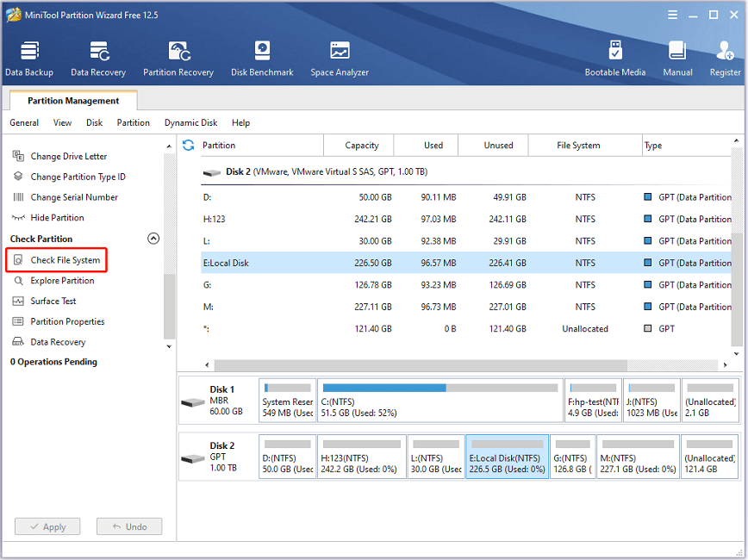
Task: Open the General menu
Action: (24, 122)
